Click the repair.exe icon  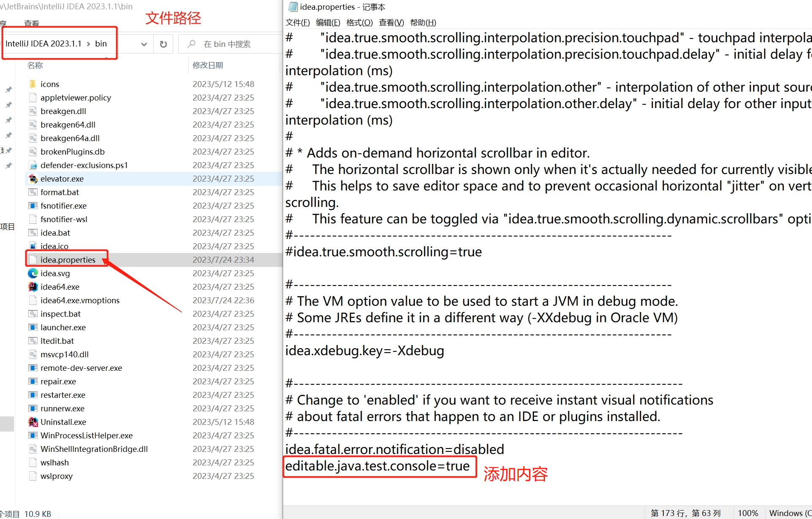coord(33,381)
